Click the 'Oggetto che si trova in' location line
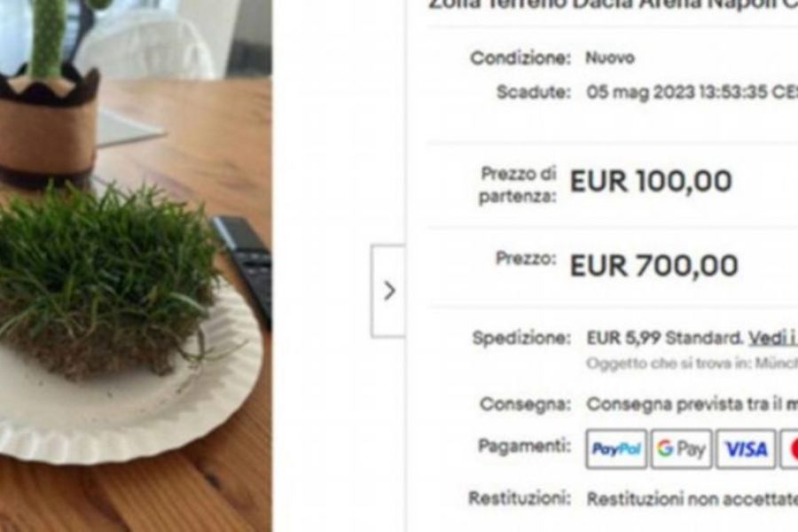The image size is (798, 532). coord(692,363)
